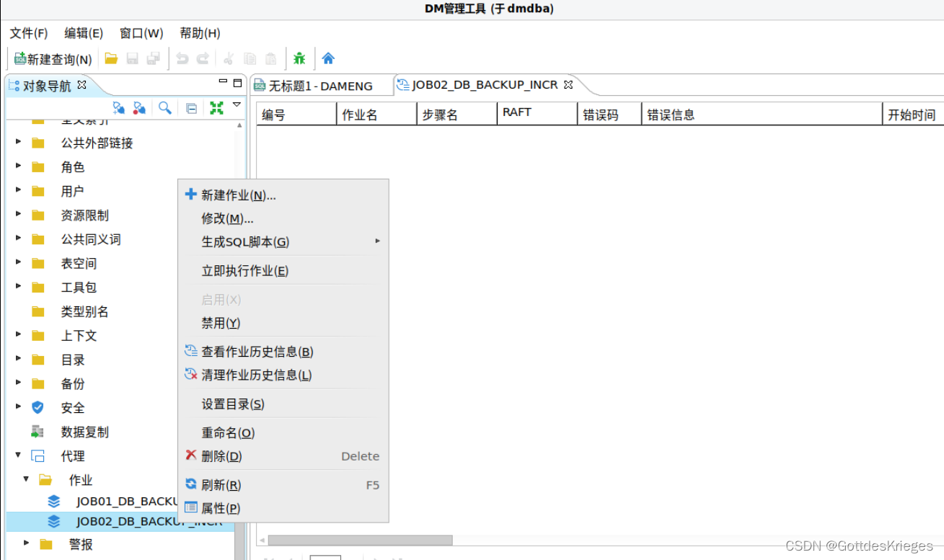The height and width of the screenshot is (560, 944).
Task: Choose 设置目录(S) in the context menu
Action: pyautogui.click(x=283, y=404)
